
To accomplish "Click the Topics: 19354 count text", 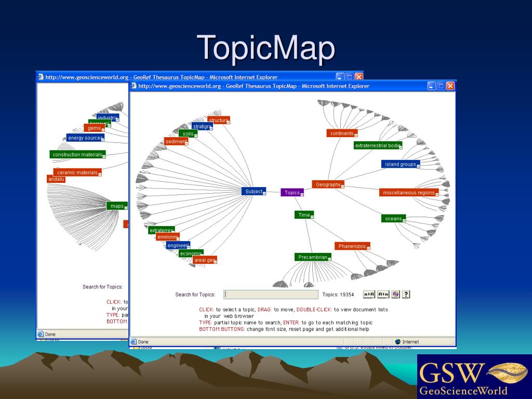I will 338,295.
